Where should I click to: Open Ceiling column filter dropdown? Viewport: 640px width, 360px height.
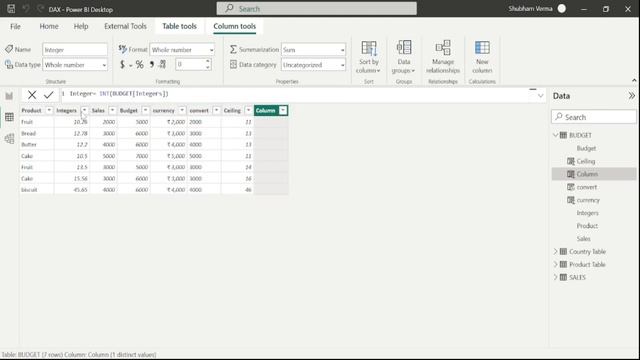click(x=248, y=110)
